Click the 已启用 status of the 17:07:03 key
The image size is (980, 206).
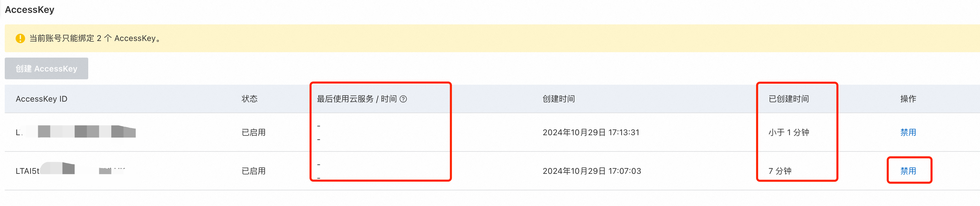253,171
